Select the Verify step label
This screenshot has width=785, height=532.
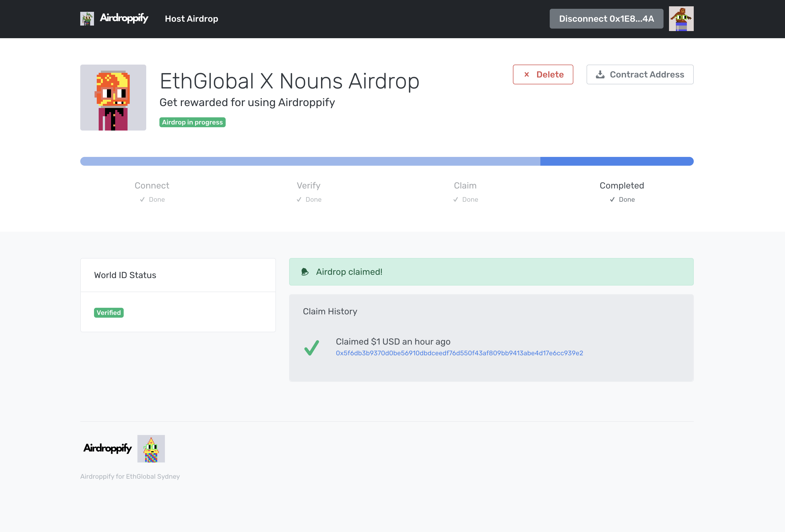point(308,185)
